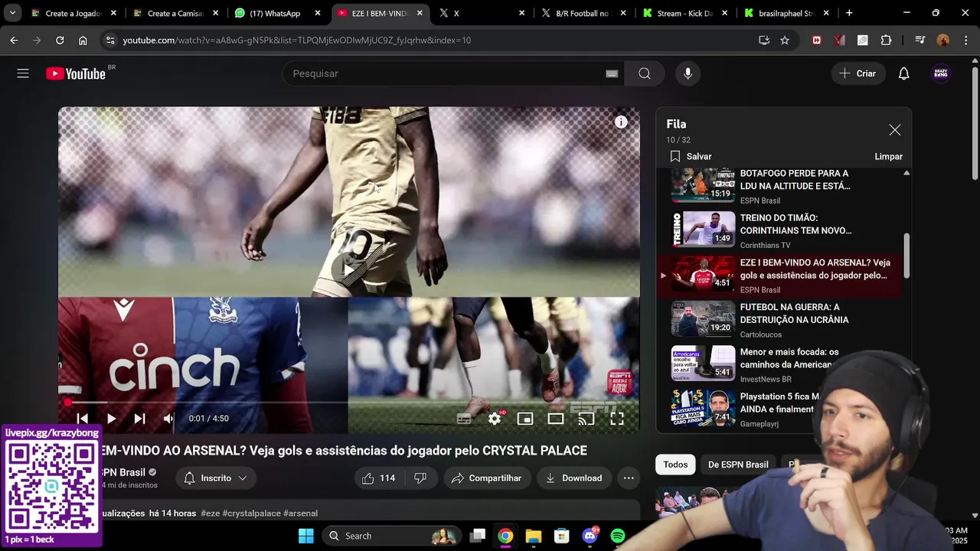Like the video with 114 likes

378,478
